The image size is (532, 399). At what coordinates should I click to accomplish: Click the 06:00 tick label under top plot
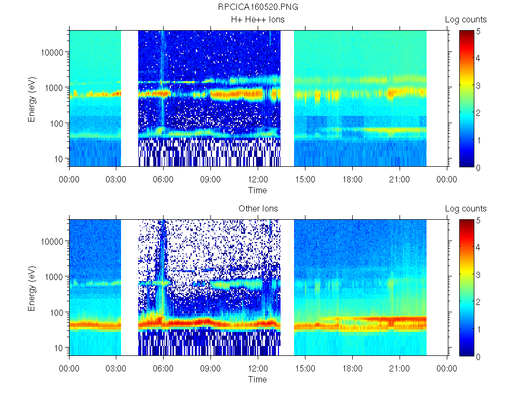[x=163, y=179]
